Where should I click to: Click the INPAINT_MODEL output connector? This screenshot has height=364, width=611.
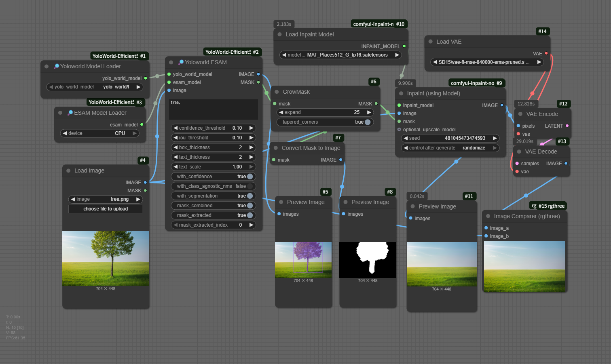coord(404,46)
